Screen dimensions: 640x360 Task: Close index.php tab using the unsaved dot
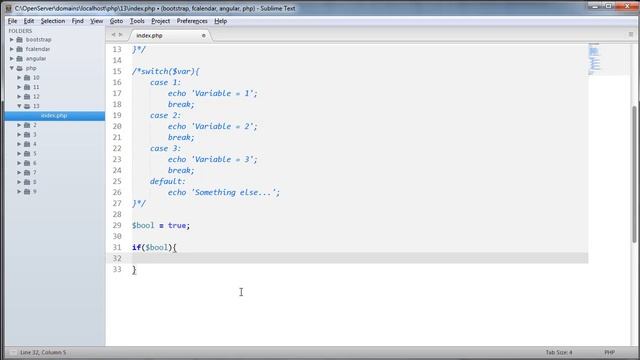[x=204, y=36]
